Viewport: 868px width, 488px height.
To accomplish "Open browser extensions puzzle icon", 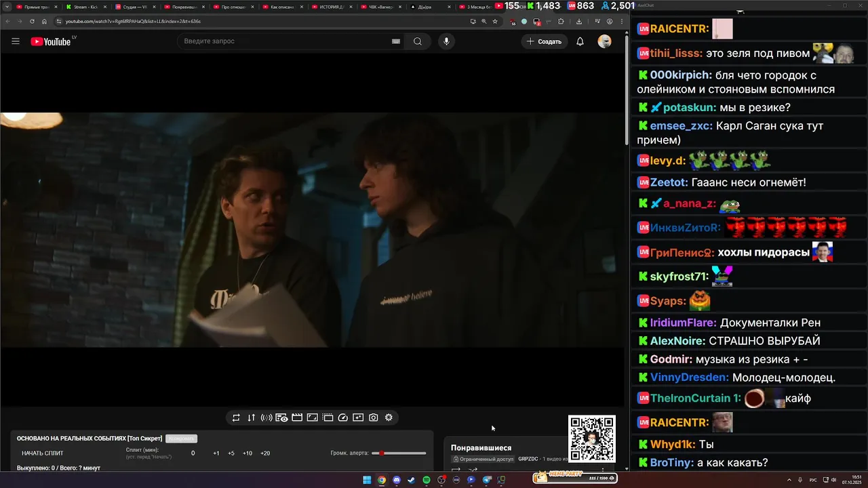I will coord(561,21).
